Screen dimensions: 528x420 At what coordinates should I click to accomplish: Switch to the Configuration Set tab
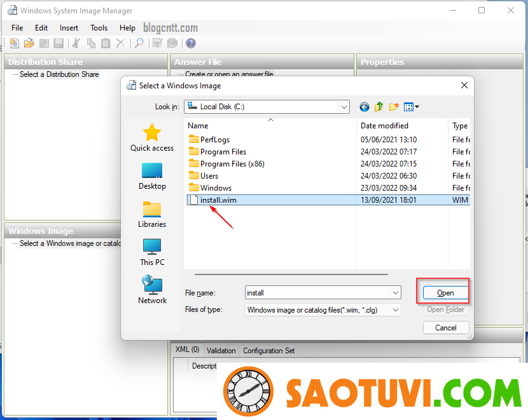coord(268,351)
